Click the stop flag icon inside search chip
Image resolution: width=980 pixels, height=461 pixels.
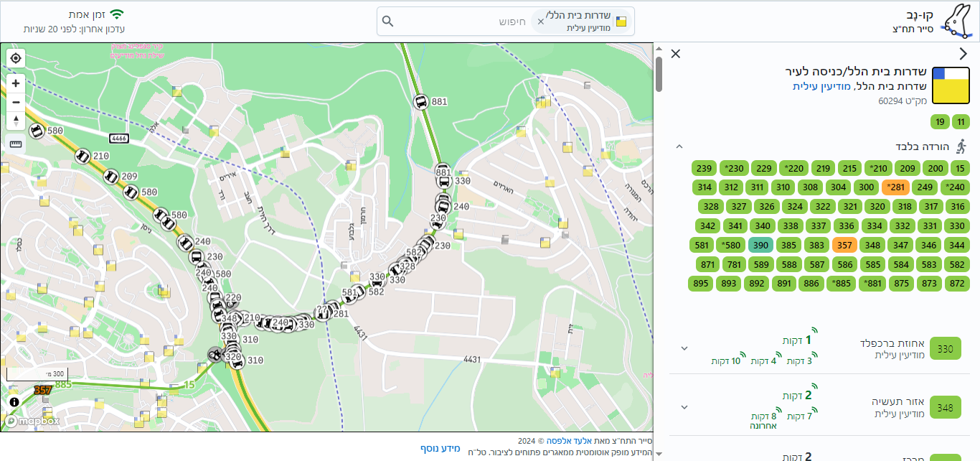coord(621,22)
